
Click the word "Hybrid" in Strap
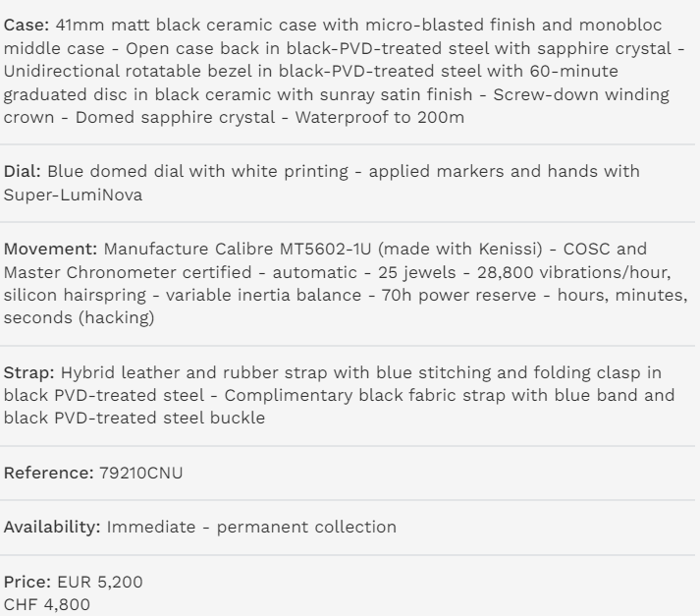[89, 372]
